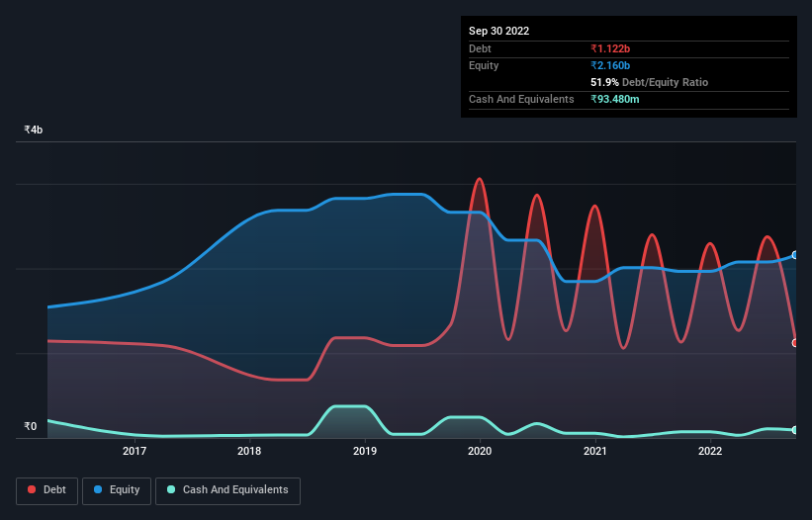The height and width of the screenshot is (520, 812).
Task: Click the Sep 30 2022 tooltip date
Action: (x=498, y=31)
